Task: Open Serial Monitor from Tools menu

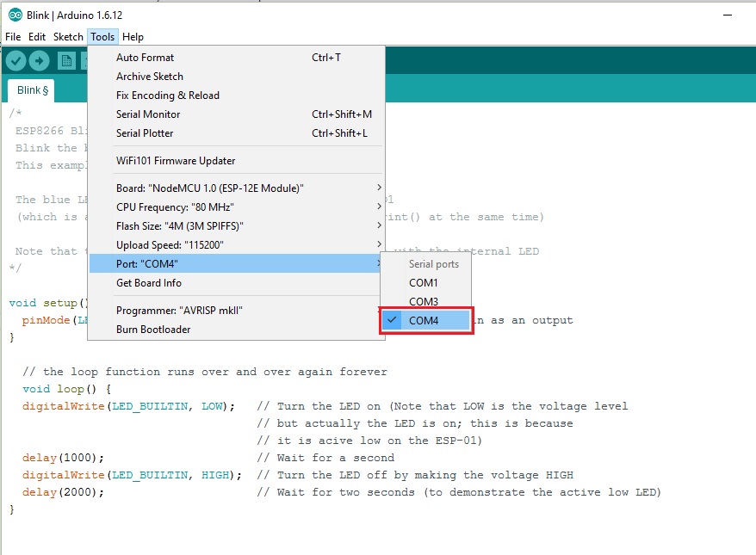Action: tap(236, 114)
